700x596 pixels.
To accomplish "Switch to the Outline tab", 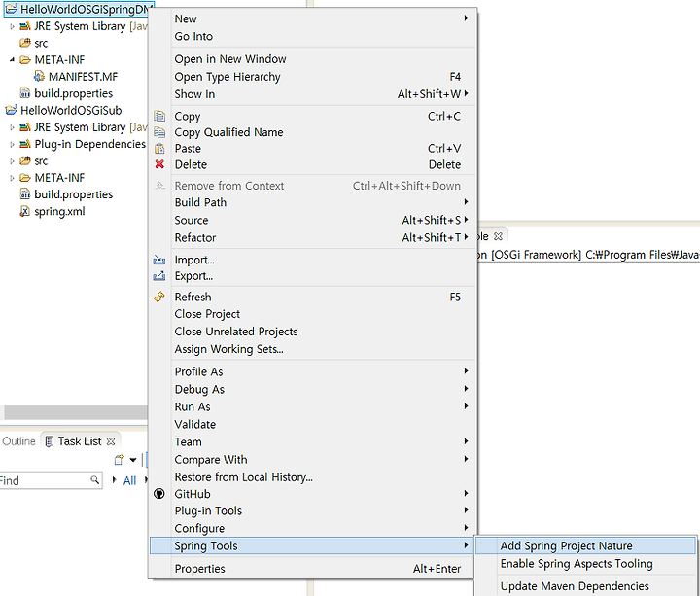I will point(18,441).
